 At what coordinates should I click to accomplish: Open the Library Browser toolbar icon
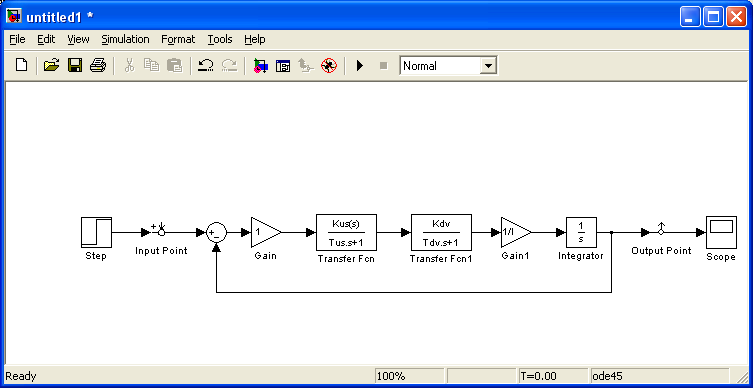pos(260,65)
